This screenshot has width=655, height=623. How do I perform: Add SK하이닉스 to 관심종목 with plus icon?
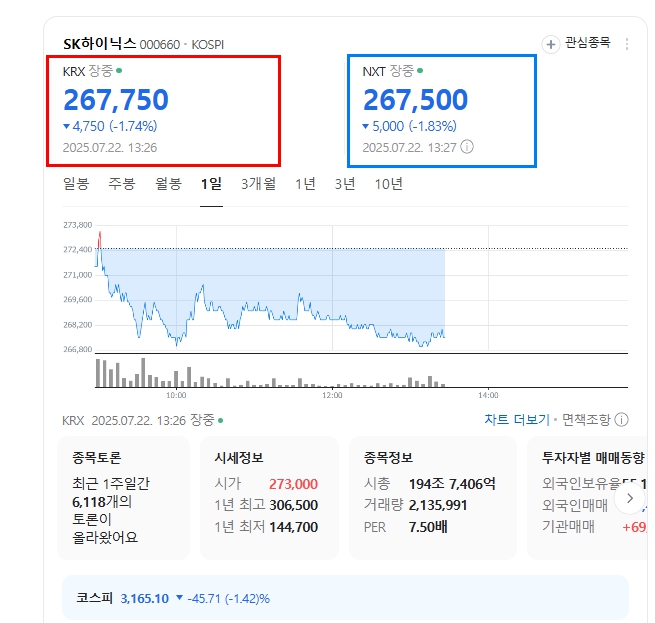pos(551,44)
